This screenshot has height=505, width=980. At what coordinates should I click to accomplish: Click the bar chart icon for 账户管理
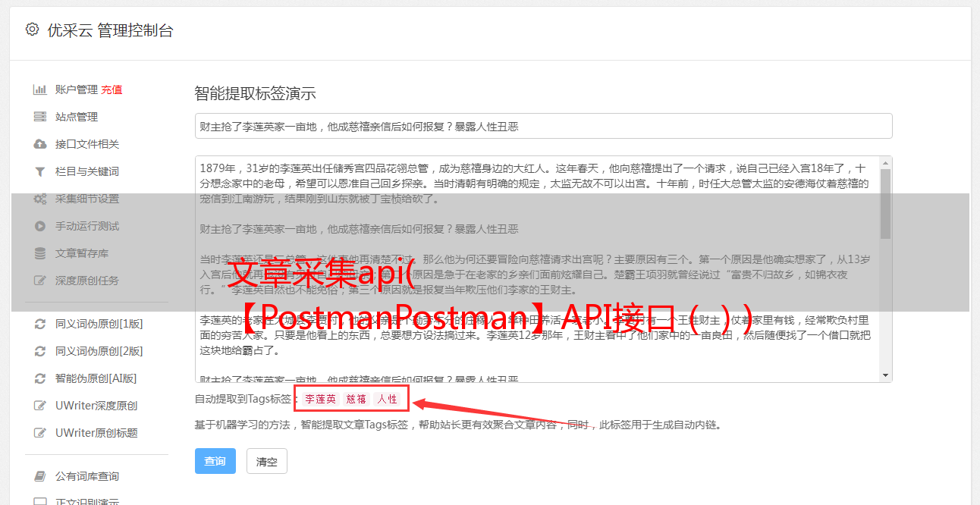pos(40,89)
